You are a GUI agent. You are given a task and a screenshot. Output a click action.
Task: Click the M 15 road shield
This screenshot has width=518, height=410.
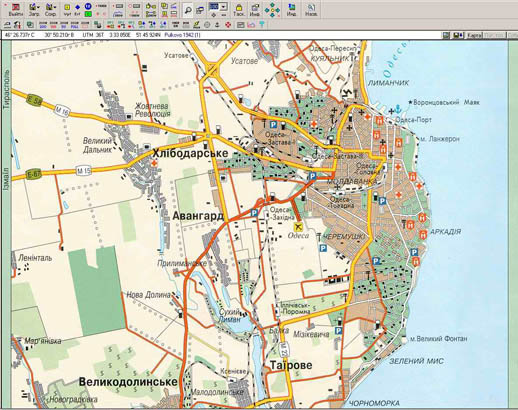click(83, 171)
